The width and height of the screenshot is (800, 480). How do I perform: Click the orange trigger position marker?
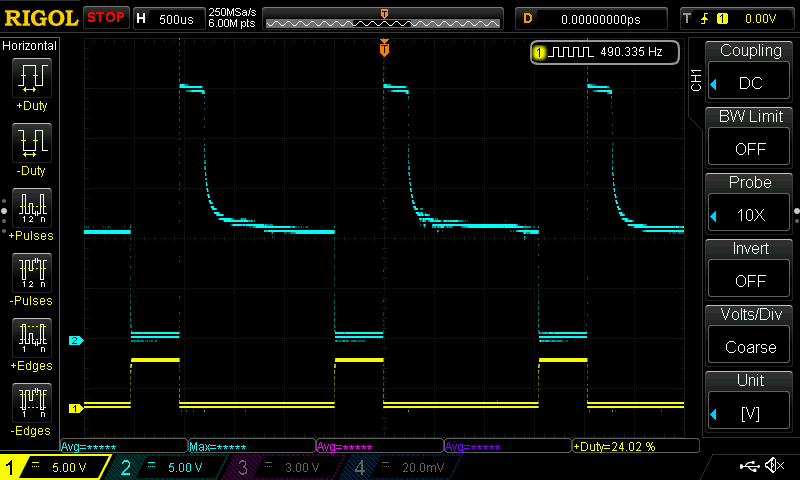coord(384,48)
